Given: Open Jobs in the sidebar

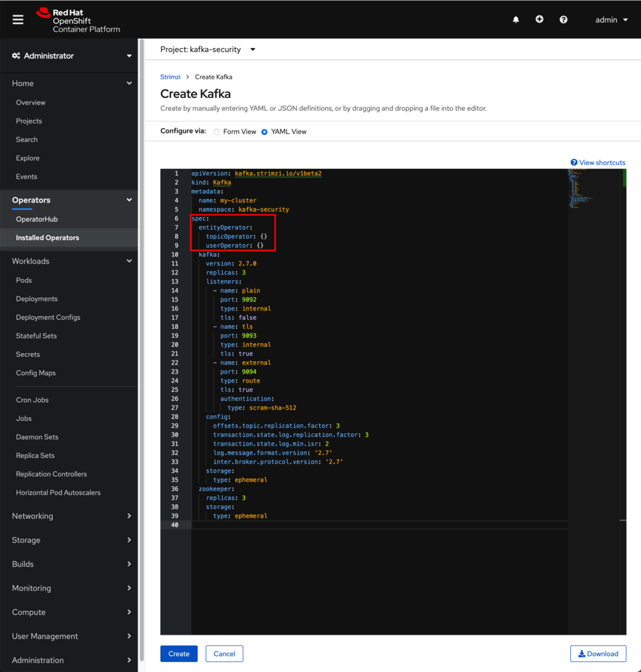Looking at the screenshot, I should [x=23, y=418].
